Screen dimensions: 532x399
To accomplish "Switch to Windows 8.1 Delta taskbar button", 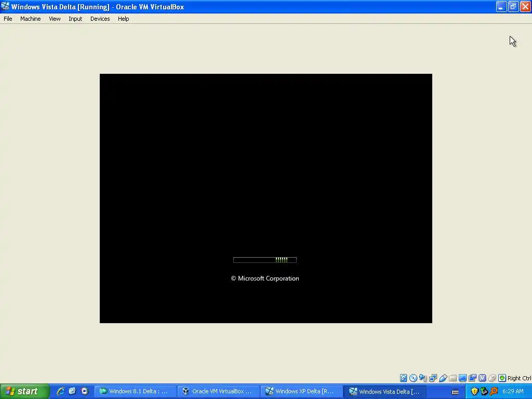I will [136, 391].
